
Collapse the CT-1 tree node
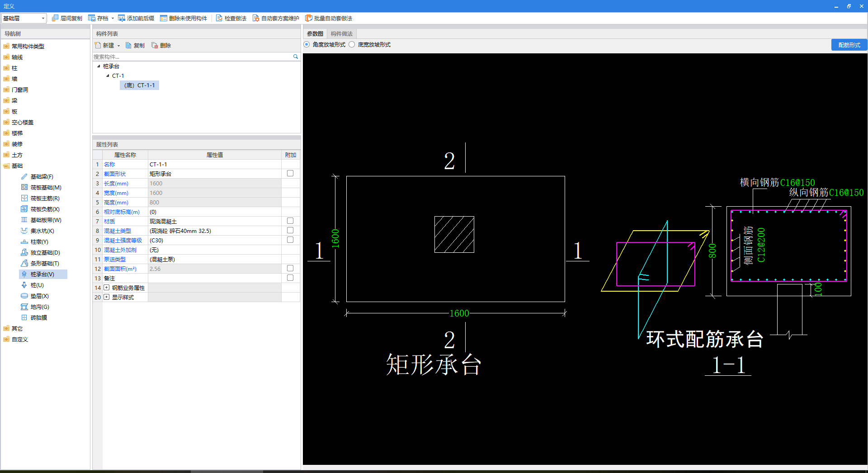point(108,76)
